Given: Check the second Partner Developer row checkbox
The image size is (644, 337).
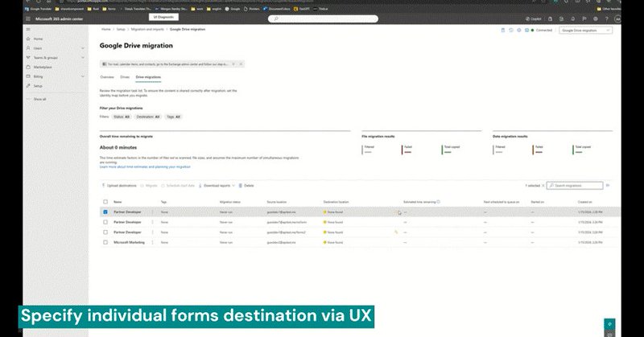Looking at the screenshot, I should [105, 222].
